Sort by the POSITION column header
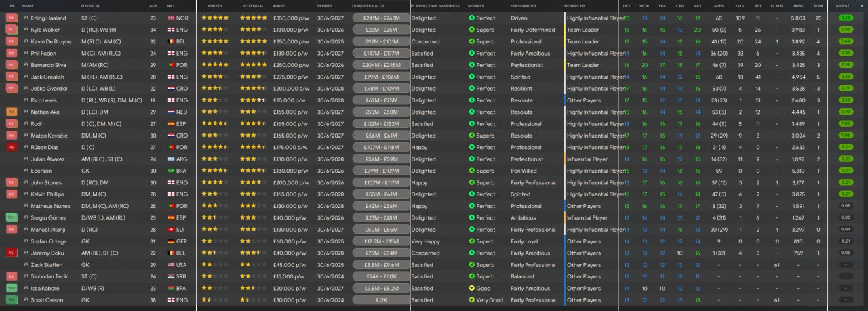This screenshot has height=311, width=868. (90, 6)
